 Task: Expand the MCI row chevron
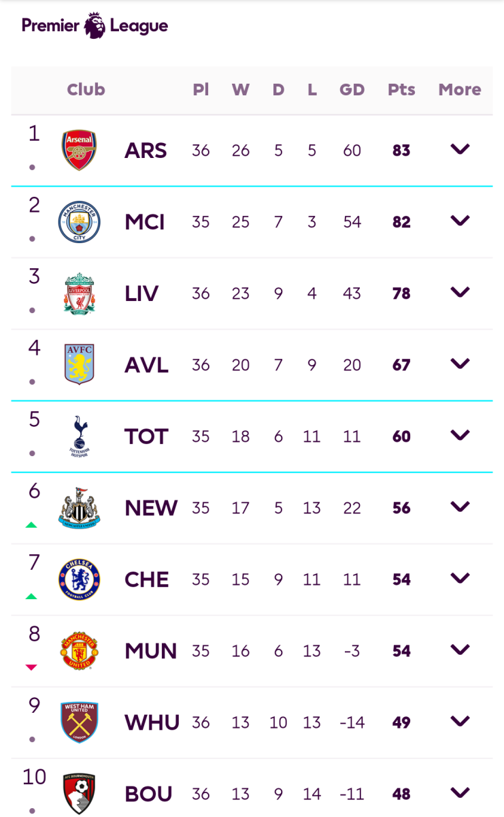click(460, 221)
